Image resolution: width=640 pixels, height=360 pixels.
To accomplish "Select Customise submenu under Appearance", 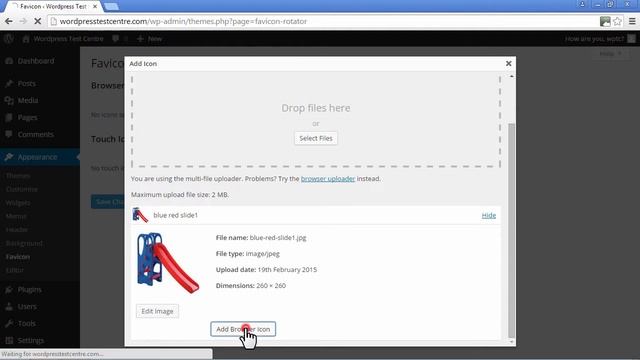I will tap(22, 189).
